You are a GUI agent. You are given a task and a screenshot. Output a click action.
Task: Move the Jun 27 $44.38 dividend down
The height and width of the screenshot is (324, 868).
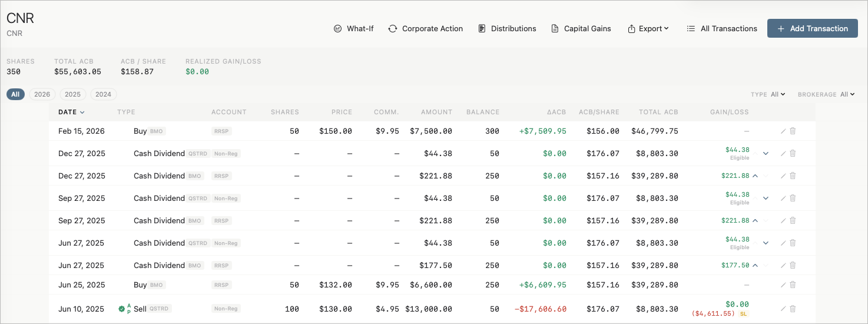point(766,243)
